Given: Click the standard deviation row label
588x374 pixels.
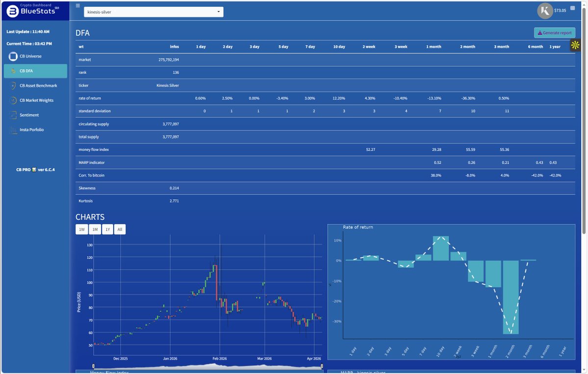Looking at the screenshot, I should point(95,111).
